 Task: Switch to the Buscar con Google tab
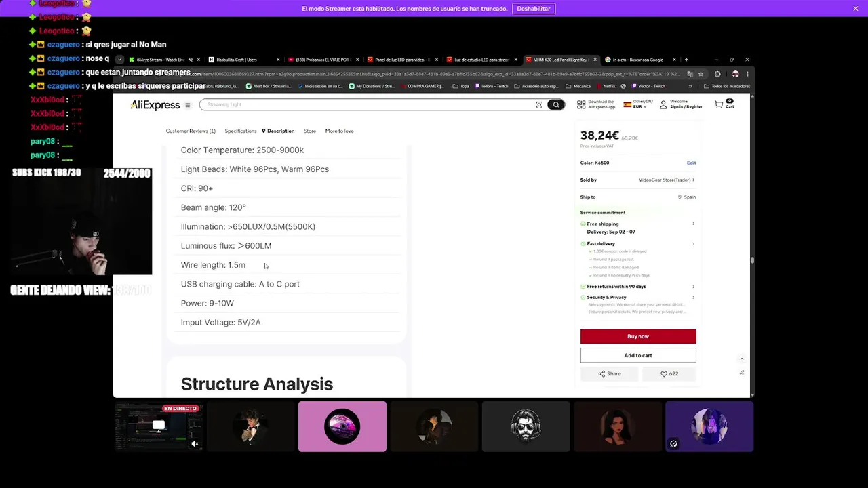[638, 60]
